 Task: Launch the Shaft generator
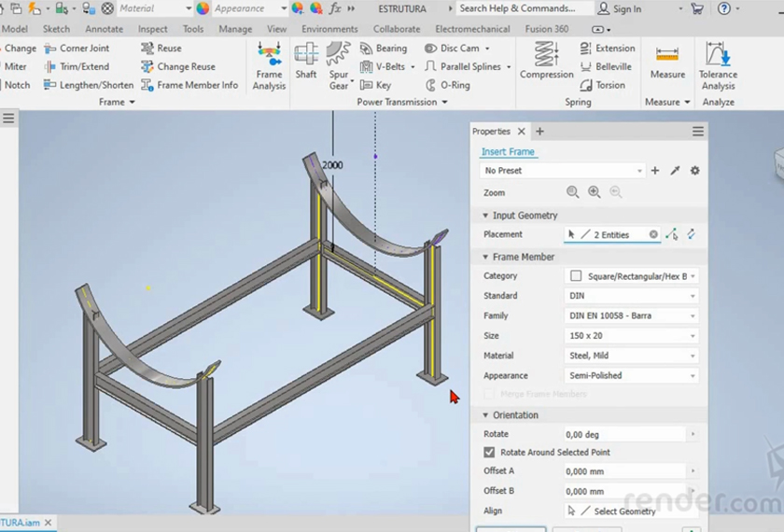[306, 62]
